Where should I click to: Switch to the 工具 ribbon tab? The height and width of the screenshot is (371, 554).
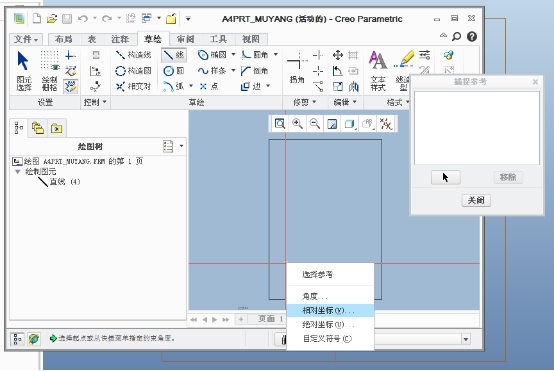tap(218, 39)
